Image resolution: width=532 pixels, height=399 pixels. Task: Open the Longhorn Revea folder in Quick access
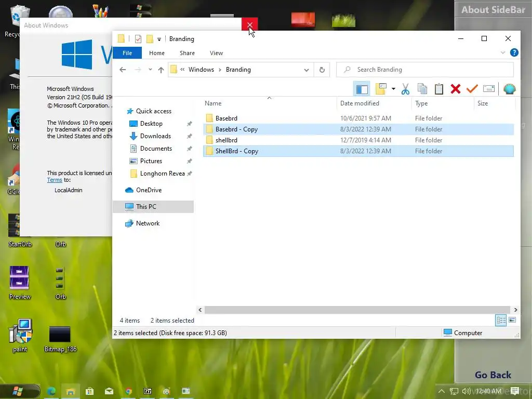click(162, 174)
